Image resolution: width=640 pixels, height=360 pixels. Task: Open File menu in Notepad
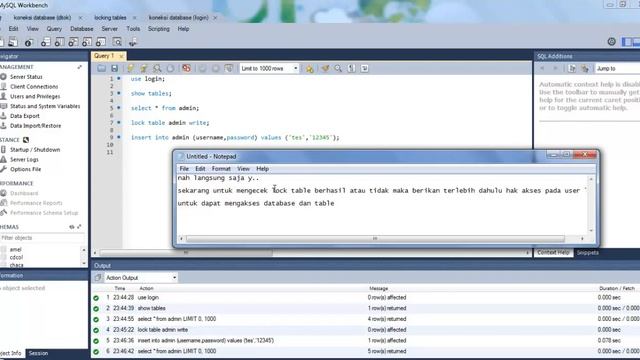184,169
